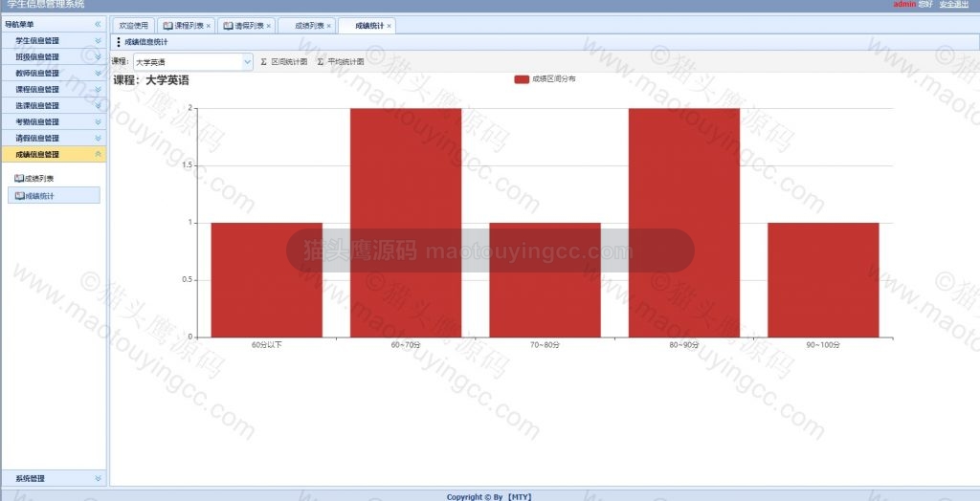Image resolution: width=980 pixels, height=501 pixels.
Task: Click the 80~90分 bar in chart
Action: coord(683,223)
